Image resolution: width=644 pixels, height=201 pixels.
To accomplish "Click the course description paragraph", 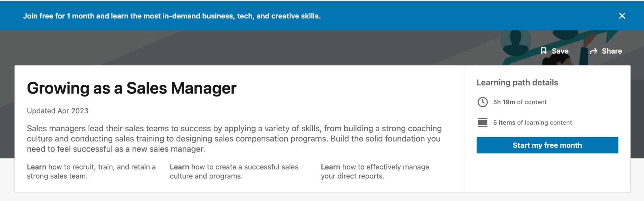I will pos(234,139).
